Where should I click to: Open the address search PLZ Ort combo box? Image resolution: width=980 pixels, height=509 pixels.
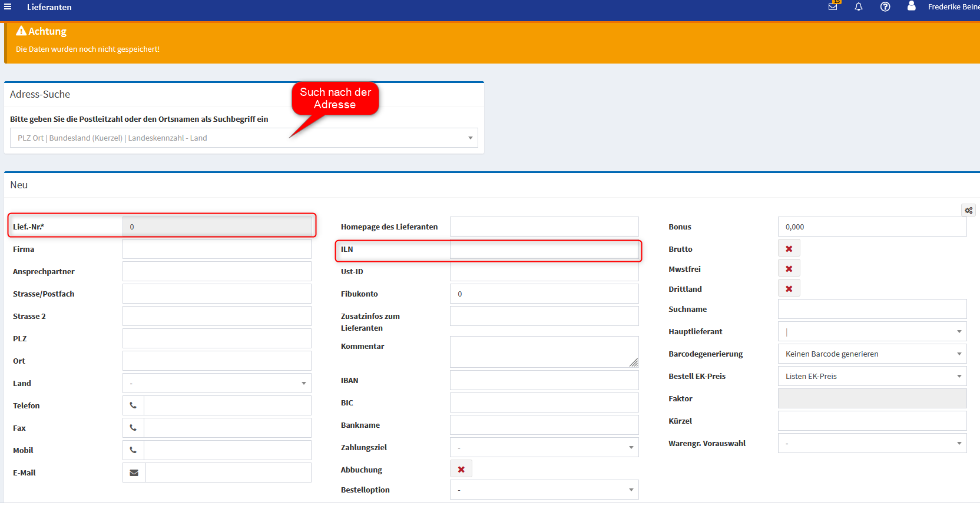(x=244, y=138)
